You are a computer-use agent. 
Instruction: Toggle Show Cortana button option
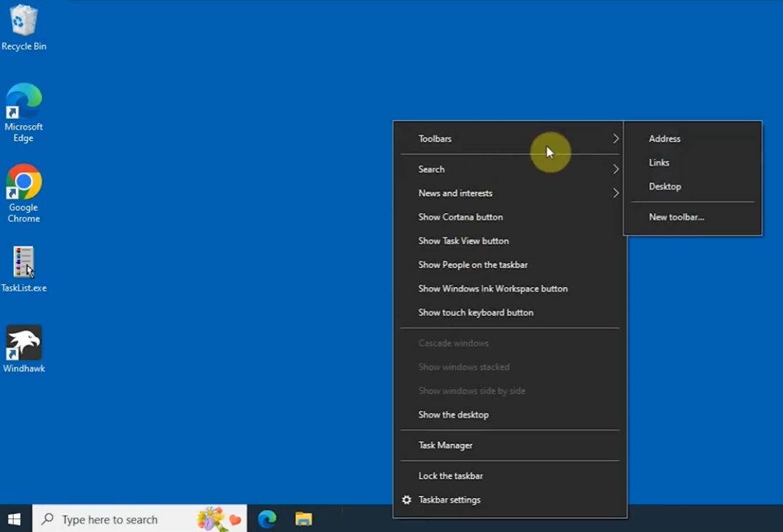[x=461, y=217]
